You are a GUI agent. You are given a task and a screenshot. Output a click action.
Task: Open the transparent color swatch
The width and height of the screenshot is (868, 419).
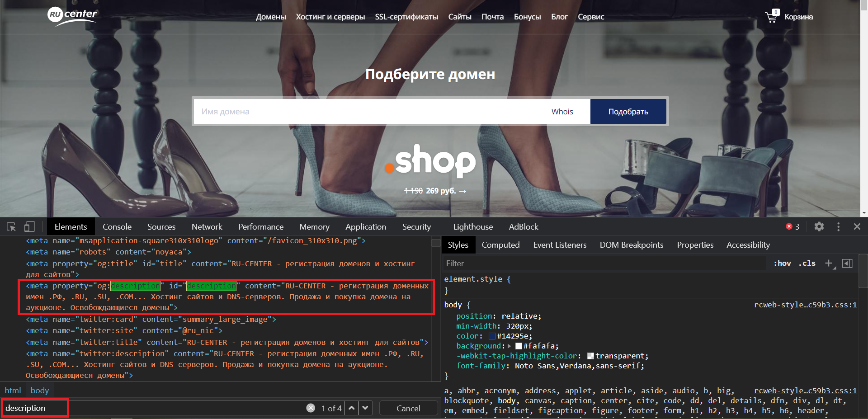tap(590, 356)
